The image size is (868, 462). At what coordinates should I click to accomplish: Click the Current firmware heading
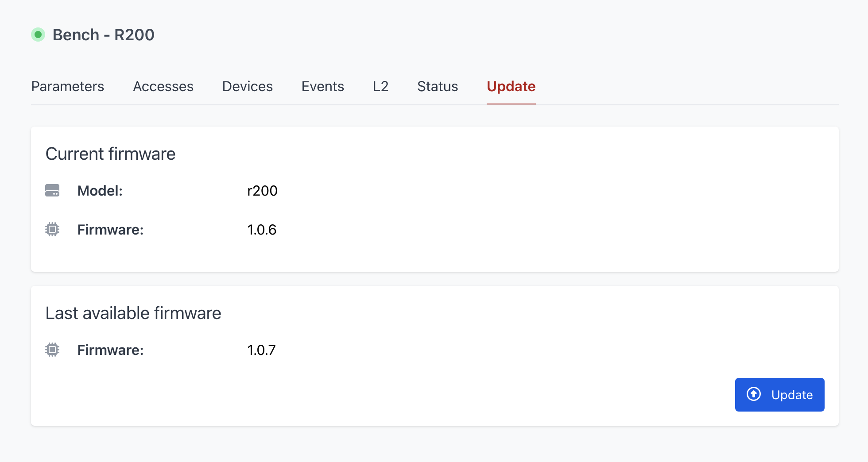click(110, 154)
